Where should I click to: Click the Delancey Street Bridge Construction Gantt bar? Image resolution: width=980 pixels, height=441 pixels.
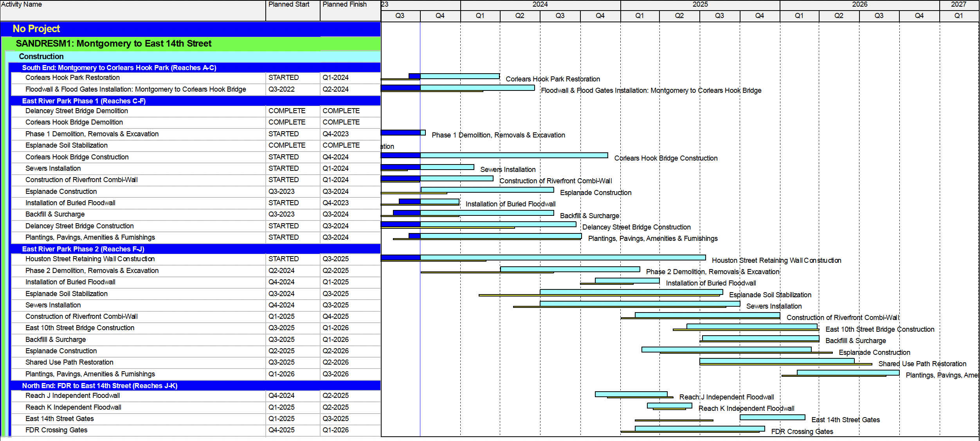point(478,224)
